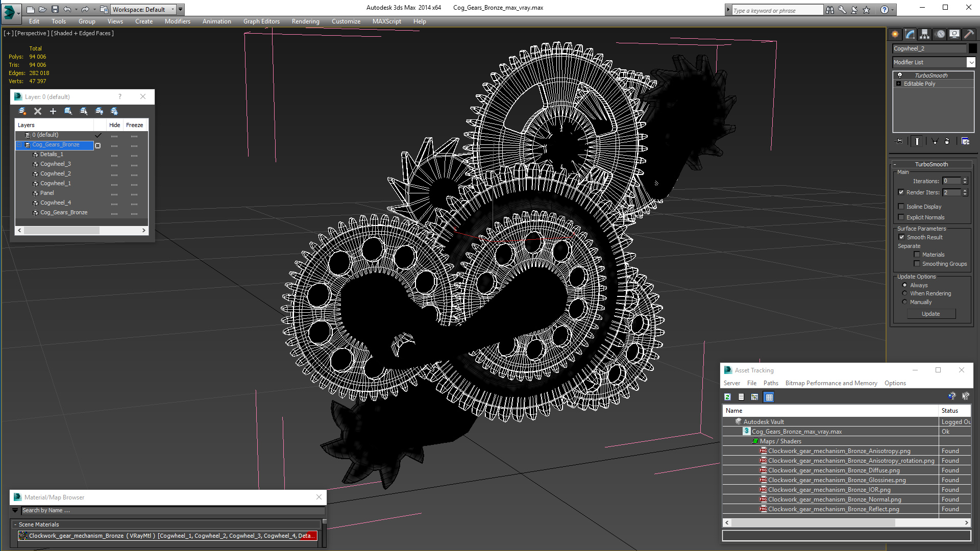Screen dimensions: 980x551
Task: Open the Material/Map Browser options arrow
Action: [x=15, y=510]
